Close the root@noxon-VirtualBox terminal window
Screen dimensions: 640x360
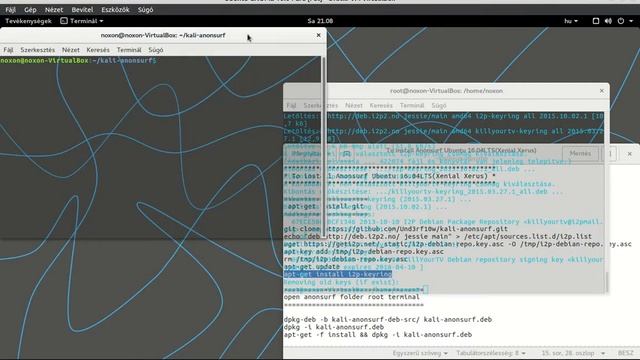tap(602, 91)
